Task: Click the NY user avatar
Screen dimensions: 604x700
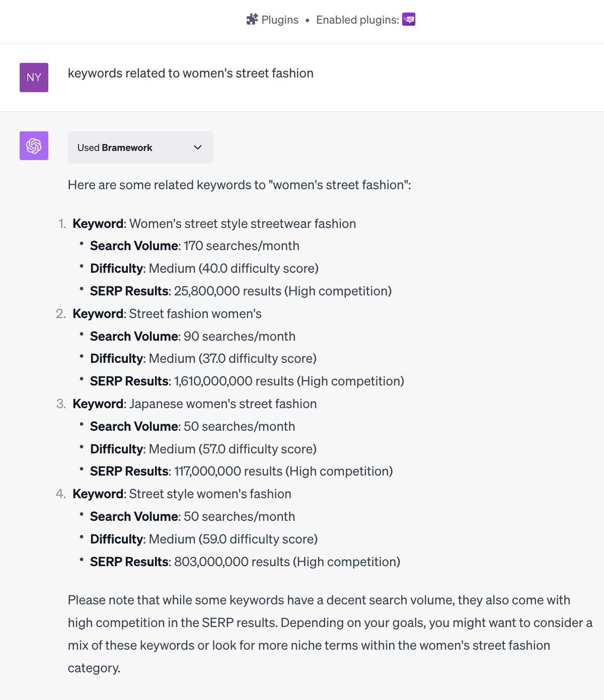Action: point(34,77)
